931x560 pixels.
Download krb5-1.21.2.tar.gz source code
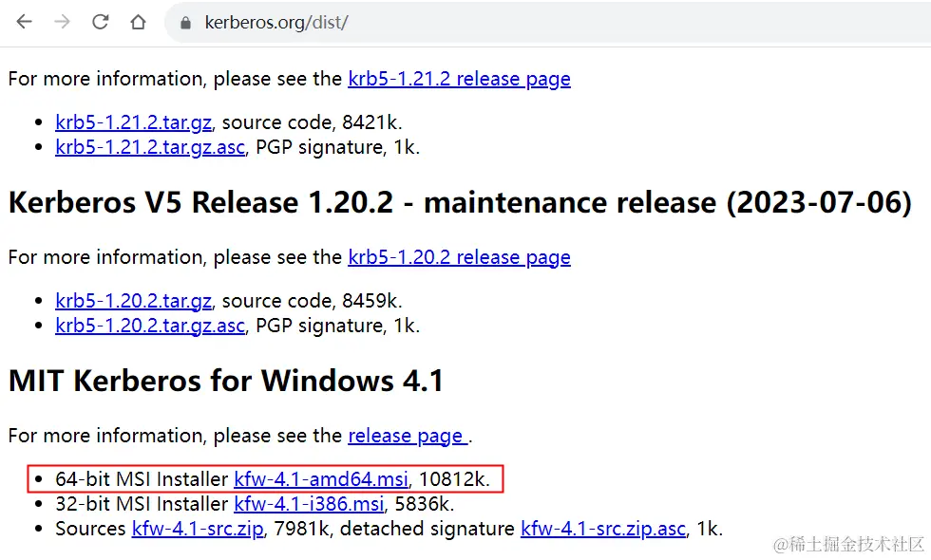point(133,122)
